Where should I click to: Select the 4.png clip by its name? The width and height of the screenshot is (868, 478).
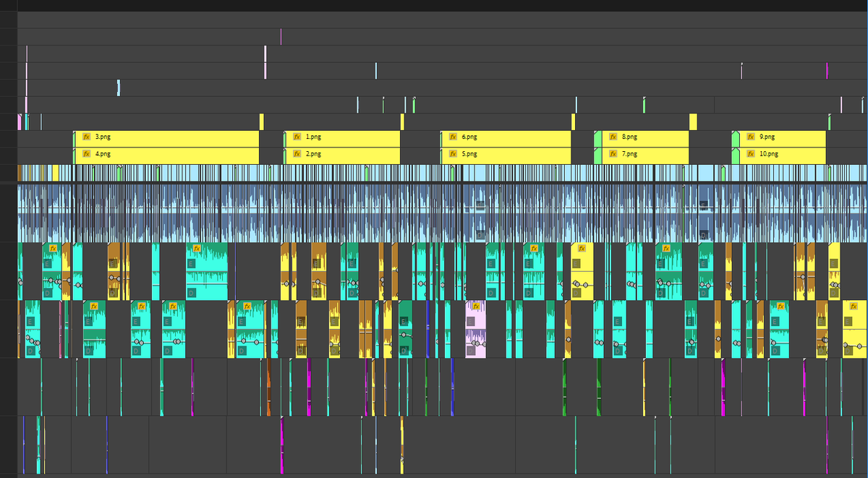[103, 154]
